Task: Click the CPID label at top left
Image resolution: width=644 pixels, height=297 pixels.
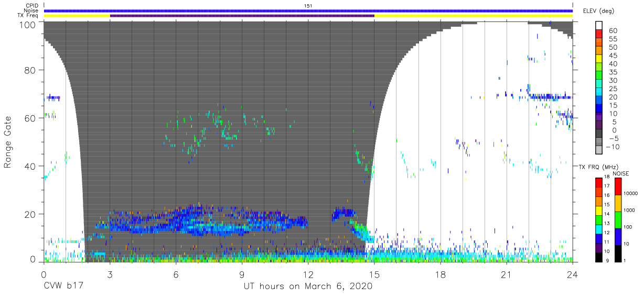Action: click(x=33, y=5)
